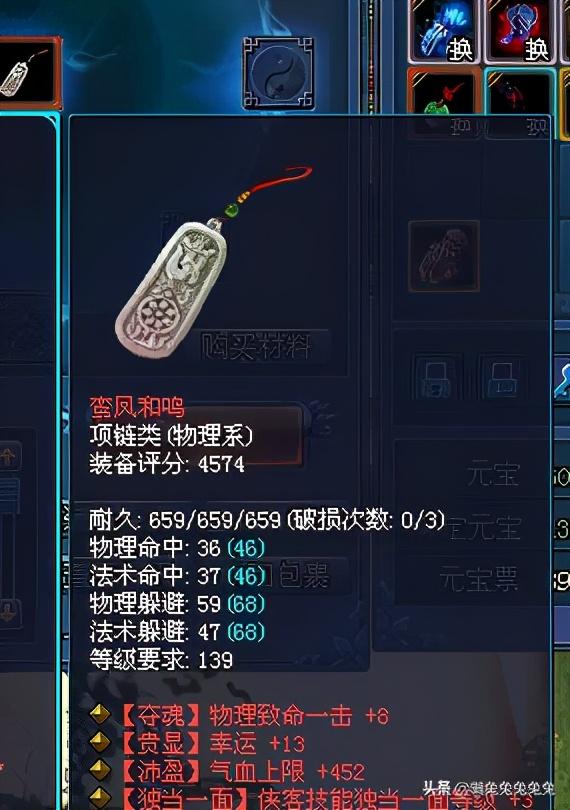Click the dimmed brown item slot behind tooltip
Screen dimensions: 570x810
pyautogui.click(x=444, y=256)
